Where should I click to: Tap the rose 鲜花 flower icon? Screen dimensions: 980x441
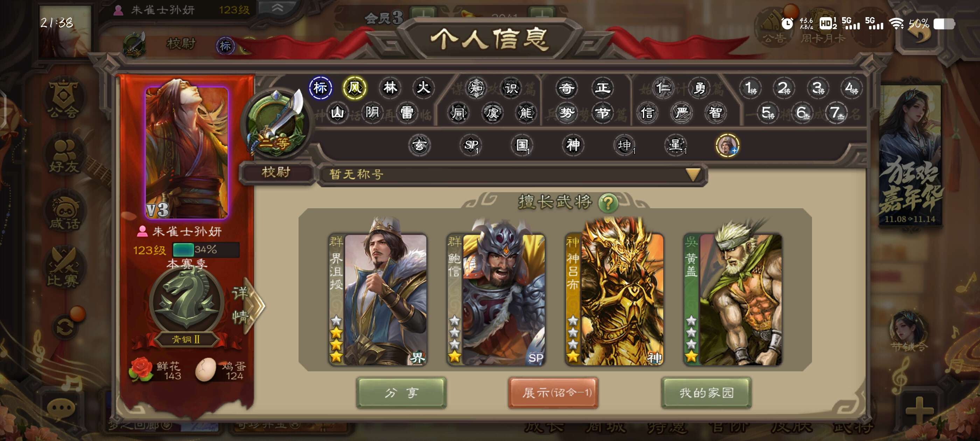(141, 369)
